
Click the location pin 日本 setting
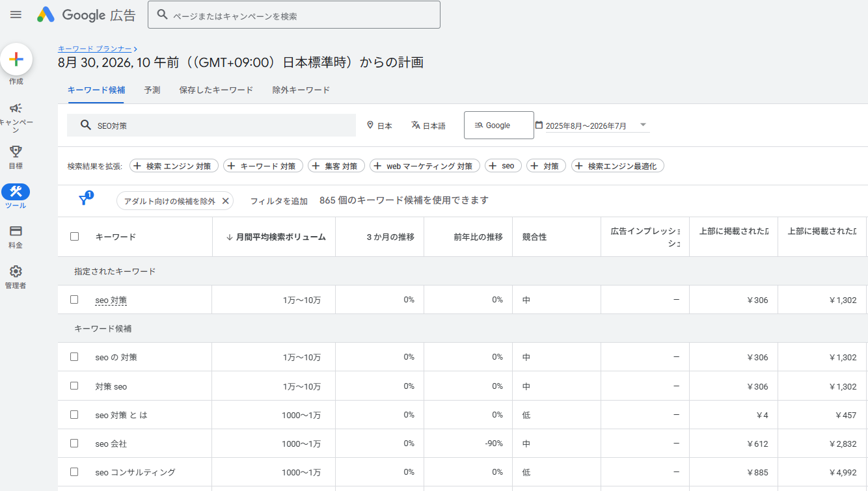379,126
